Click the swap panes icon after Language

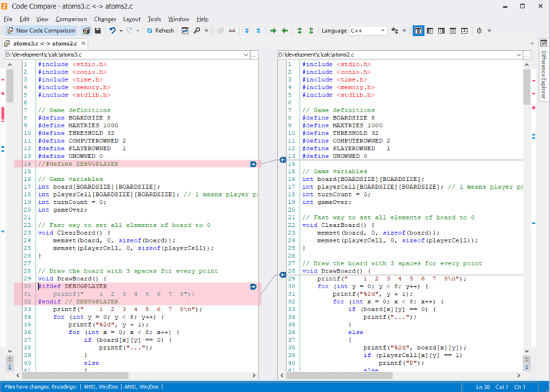click(395, 31)
